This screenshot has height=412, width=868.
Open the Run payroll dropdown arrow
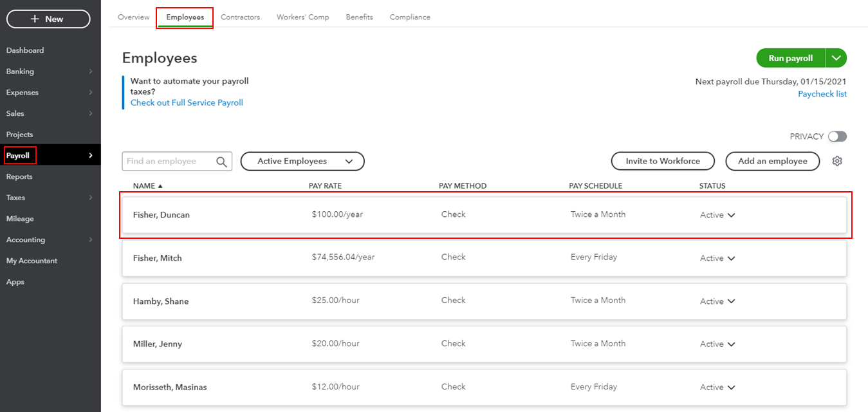(x=836, y=58)
